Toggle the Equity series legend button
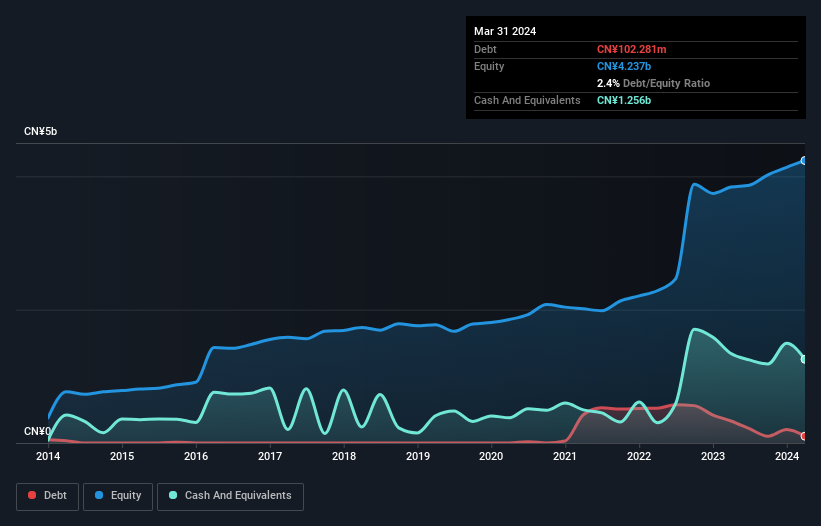The height and width of the screenshot is (526, 821). click(x=118, y=496)
